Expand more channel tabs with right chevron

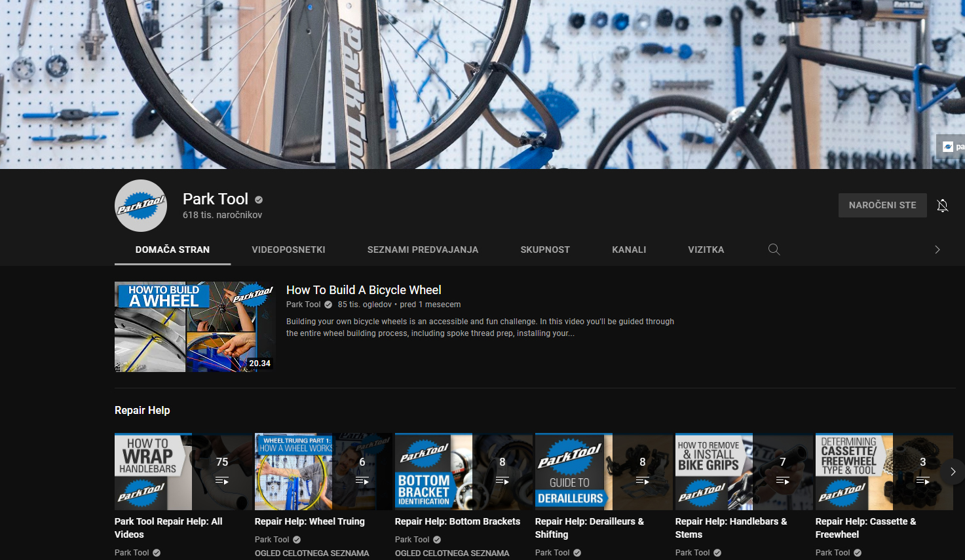pyautogui.click(x=937, y=250)
